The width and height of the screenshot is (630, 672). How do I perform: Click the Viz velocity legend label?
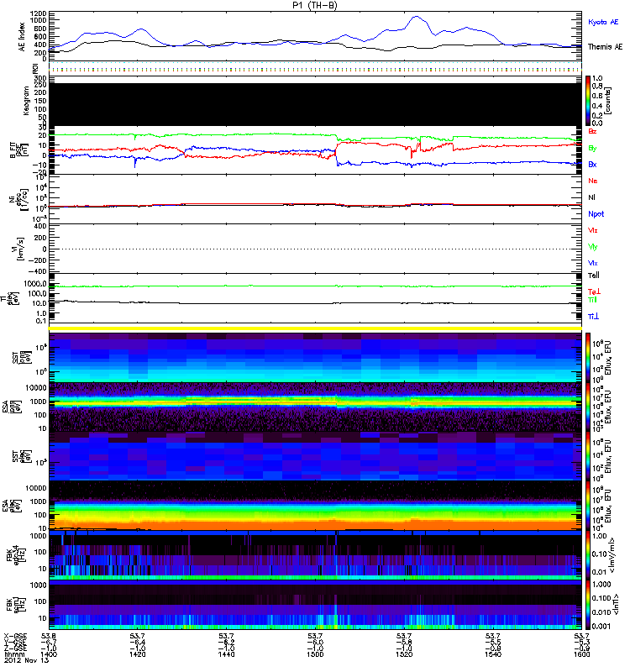coord(593,229)
